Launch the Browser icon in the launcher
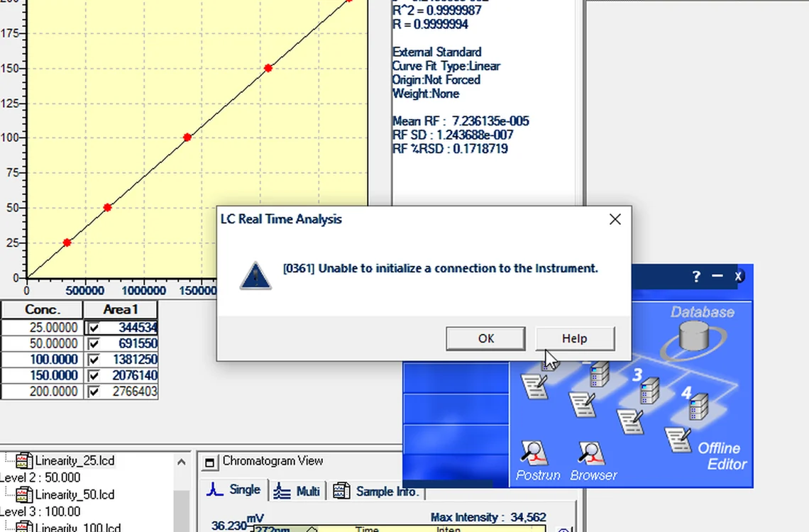 [591, 454]
